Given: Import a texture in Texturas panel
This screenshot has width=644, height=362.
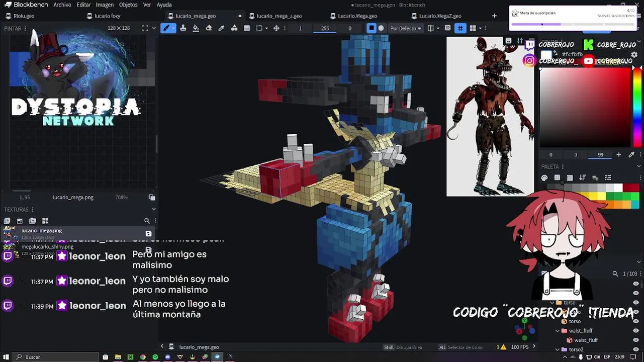Looking at the screenshot, I should (x=7, y=221).
